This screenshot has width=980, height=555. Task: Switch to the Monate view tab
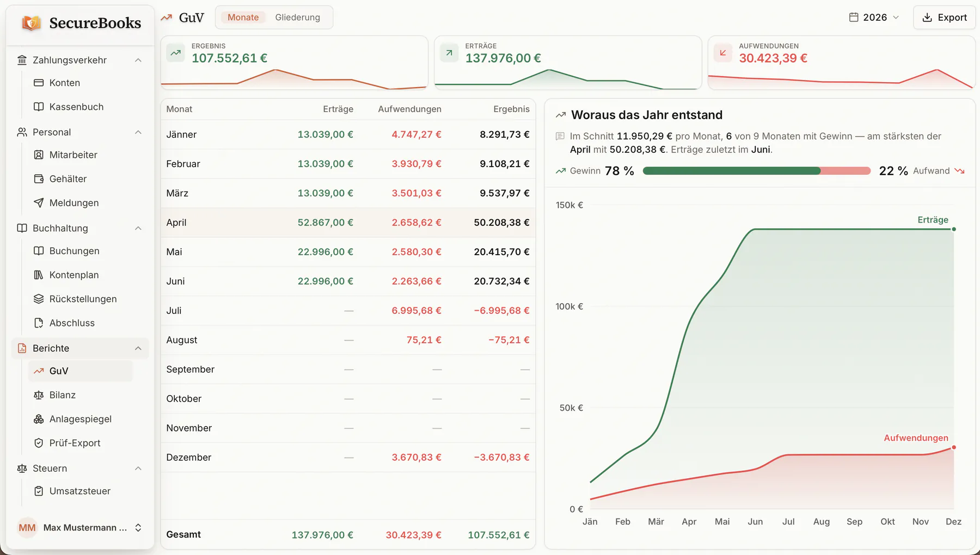[x=243, y=17]
